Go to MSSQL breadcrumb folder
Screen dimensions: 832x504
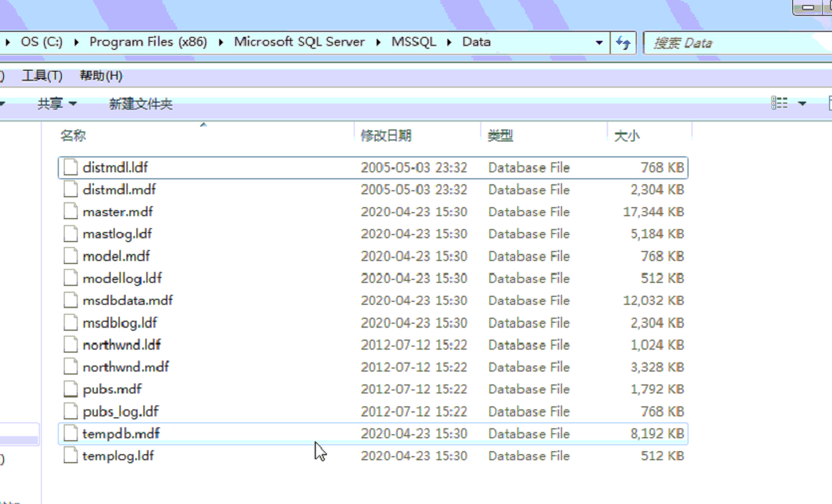414,42
